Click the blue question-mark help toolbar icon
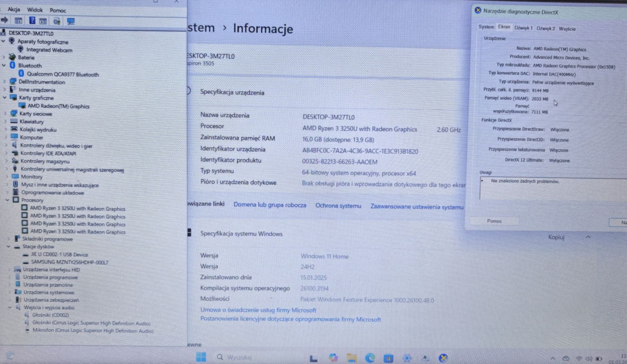The width and height of the screenshot is (627, 364). click(x=32, y=21)
